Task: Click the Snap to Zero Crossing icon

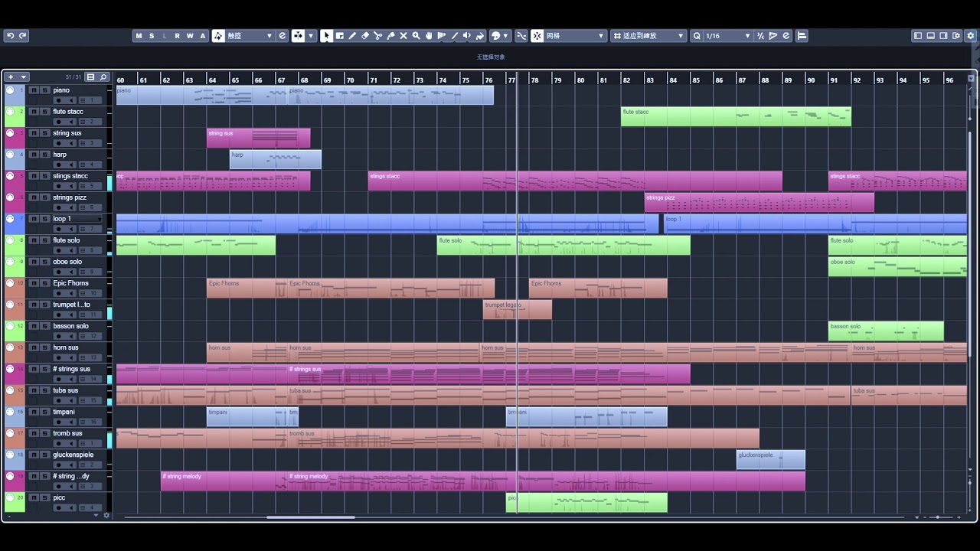Action: 521,36
